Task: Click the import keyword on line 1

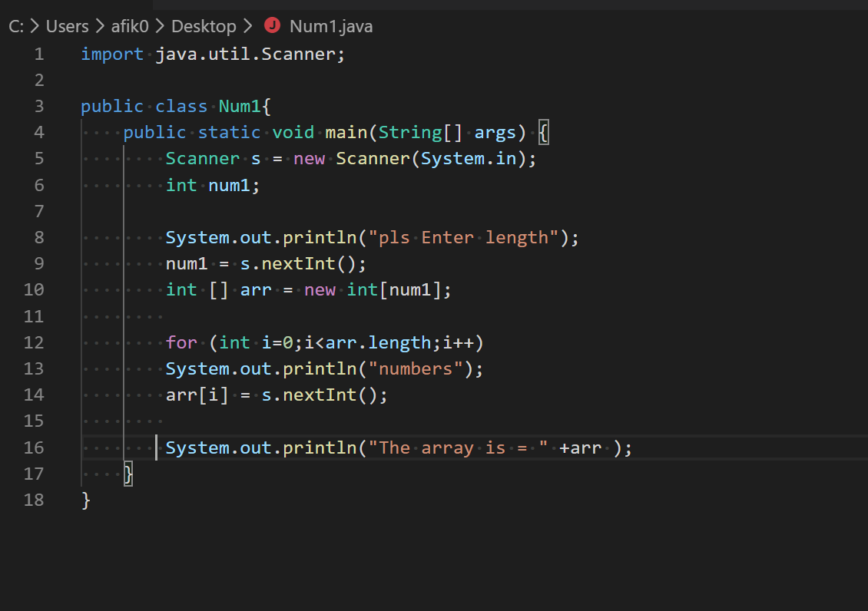Action: pyautogui.click(x=112, y=54)
